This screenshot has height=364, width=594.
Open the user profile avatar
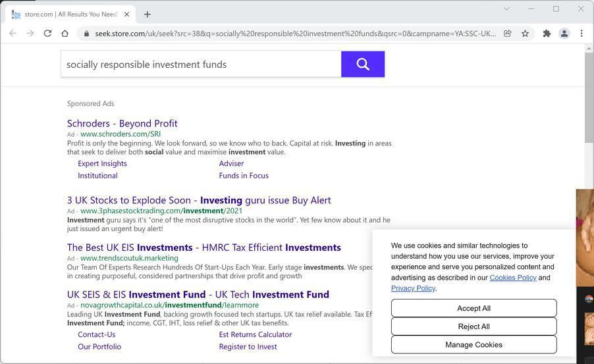564,34
